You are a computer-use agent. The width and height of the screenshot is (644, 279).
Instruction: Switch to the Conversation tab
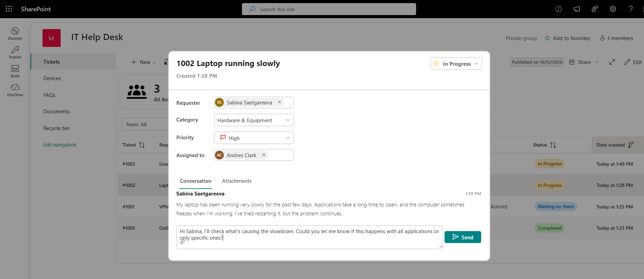click(x=196, y=181)
